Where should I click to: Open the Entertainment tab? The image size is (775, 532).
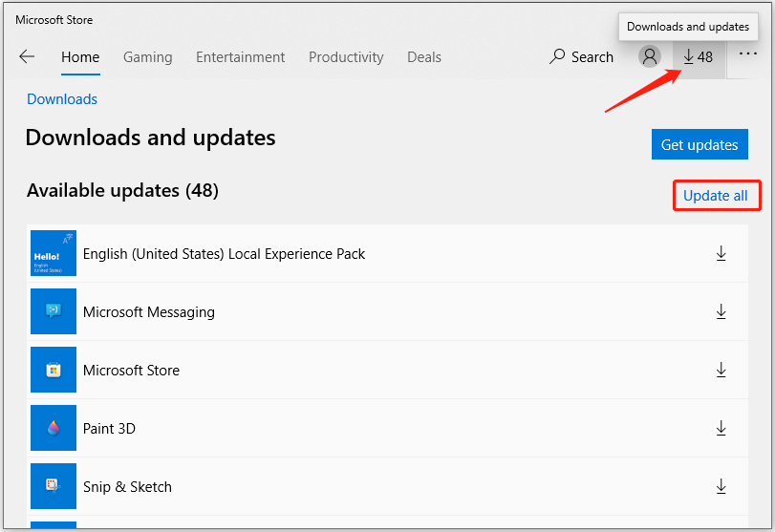(x=240, y=57)
